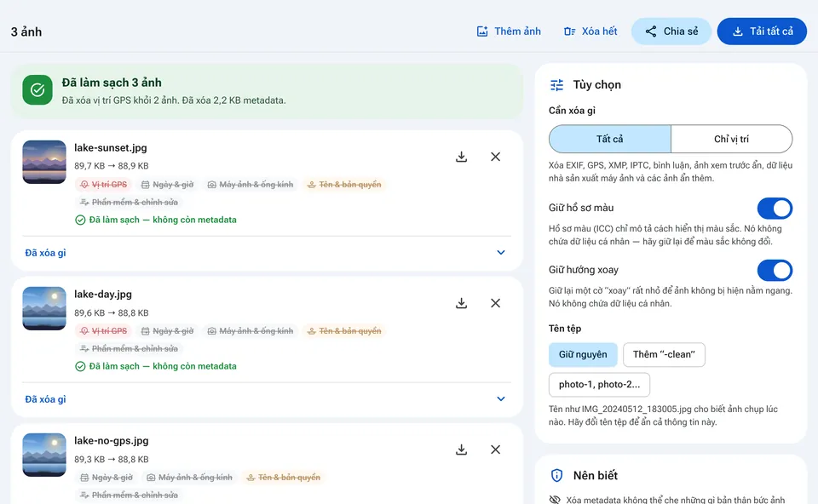The height and width of the screenshot is (504, 818).
Task: Open the Chia sẻ share button
Action: click(x=671, y=31)
